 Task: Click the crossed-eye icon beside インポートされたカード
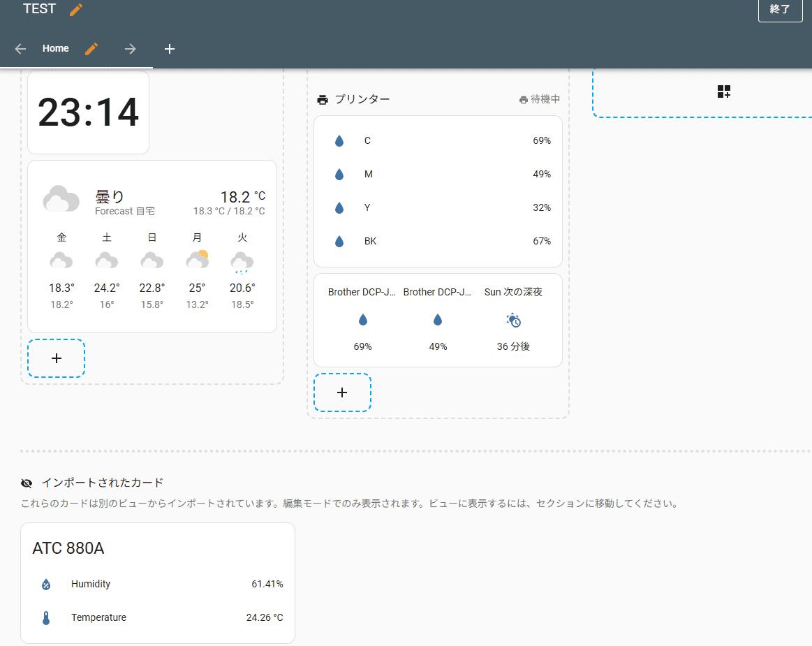click(x=27, y=483)
